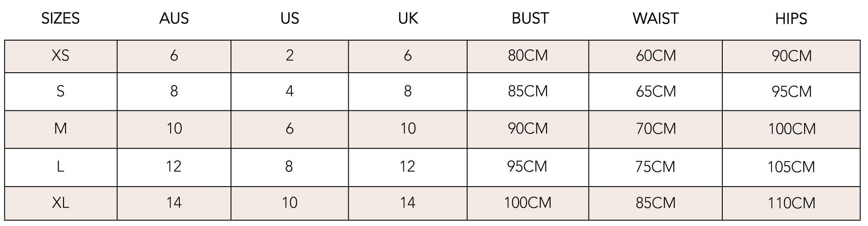Screen dimensions: 868x226
Task: Click the 80CM bust measurement cell
Action: pyautogui.click(x=528, y=56)
